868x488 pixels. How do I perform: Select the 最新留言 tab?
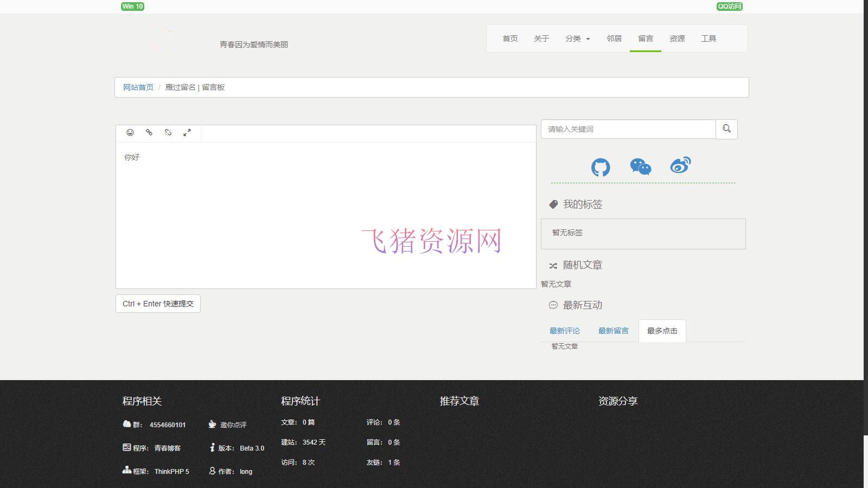(x=614, y=330)
